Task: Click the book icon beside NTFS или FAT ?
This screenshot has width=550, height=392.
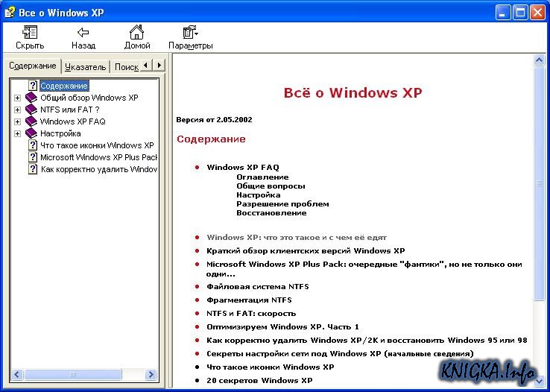Action: coord(31,110)
